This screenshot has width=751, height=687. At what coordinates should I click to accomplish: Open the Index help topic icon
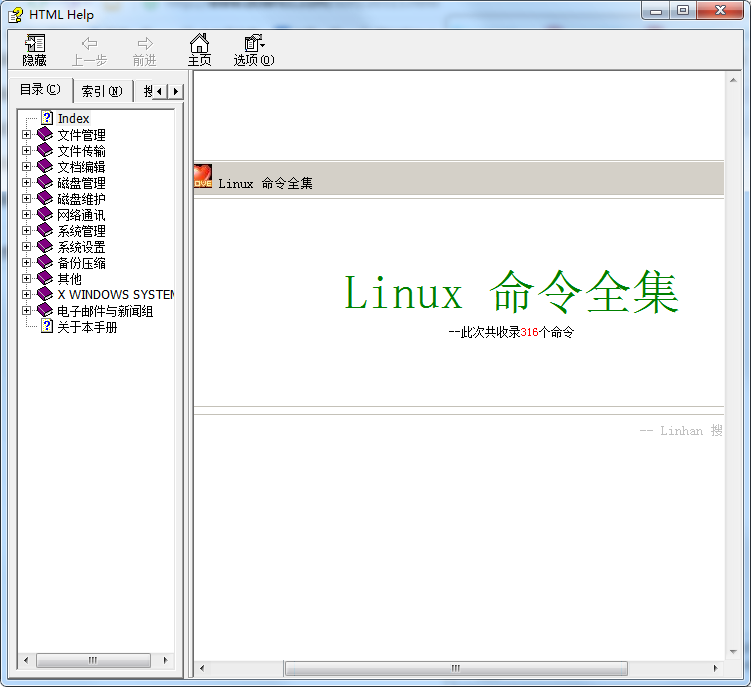[x=46, y=119]
